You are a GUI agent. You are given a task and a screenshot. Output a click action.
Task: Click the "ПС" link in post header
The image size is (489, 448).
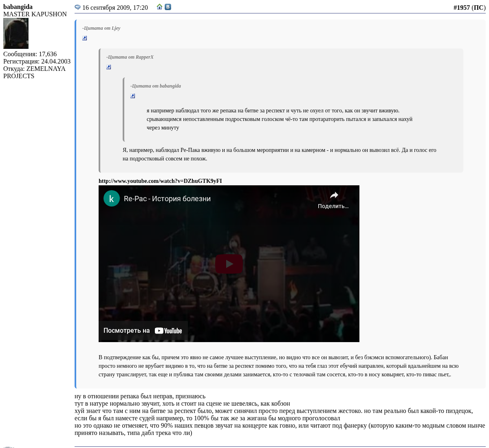[478, 7]
